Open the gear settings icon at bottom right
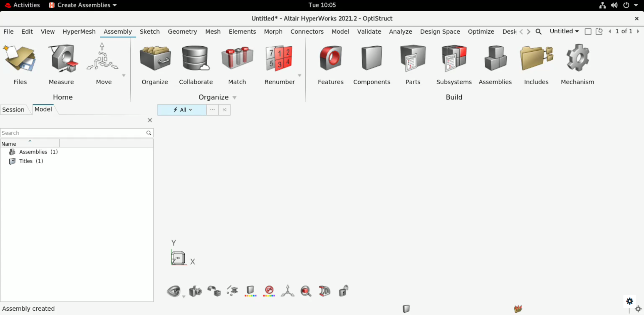Viewport: 644px width, 315px height. (630, 301)
